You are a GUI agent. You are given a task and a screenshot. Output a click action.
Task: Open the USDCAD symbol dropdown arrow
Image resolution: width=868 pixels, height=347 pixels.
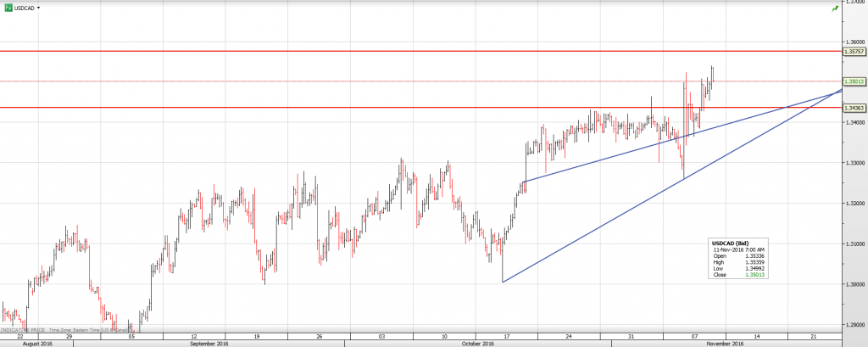click(x=40, y=7)
